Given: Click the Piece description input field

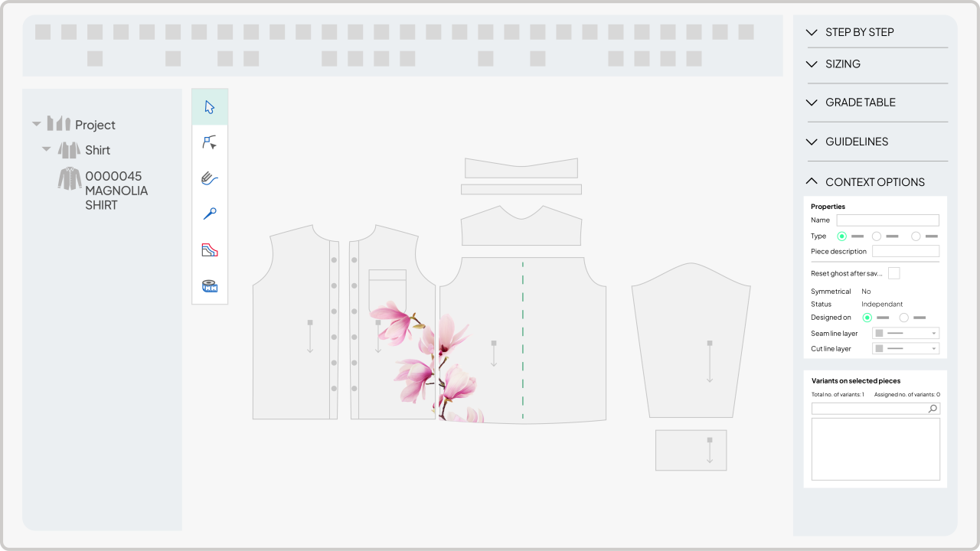Looking at the screenshot, I should coord(906,251).
